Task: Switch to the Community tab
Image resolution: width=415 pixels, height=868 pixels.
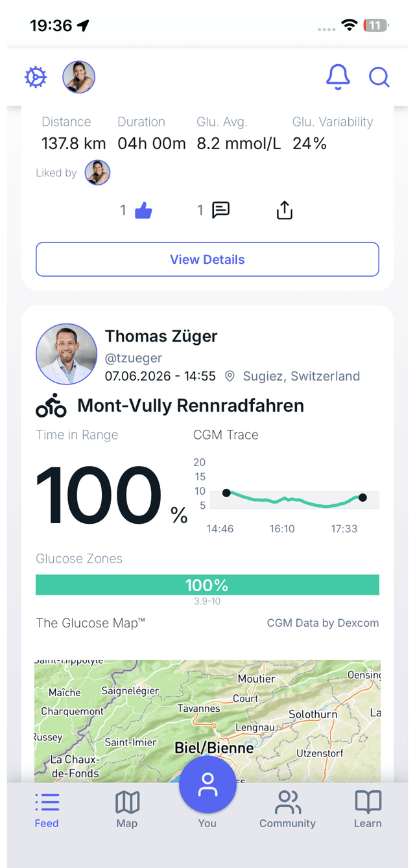Action: pos(287,810)
